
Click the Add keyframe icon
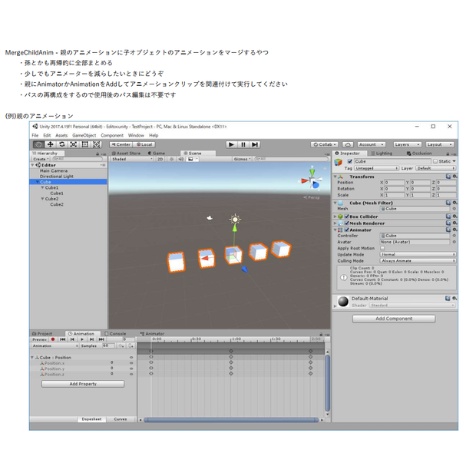pos(121,345)
